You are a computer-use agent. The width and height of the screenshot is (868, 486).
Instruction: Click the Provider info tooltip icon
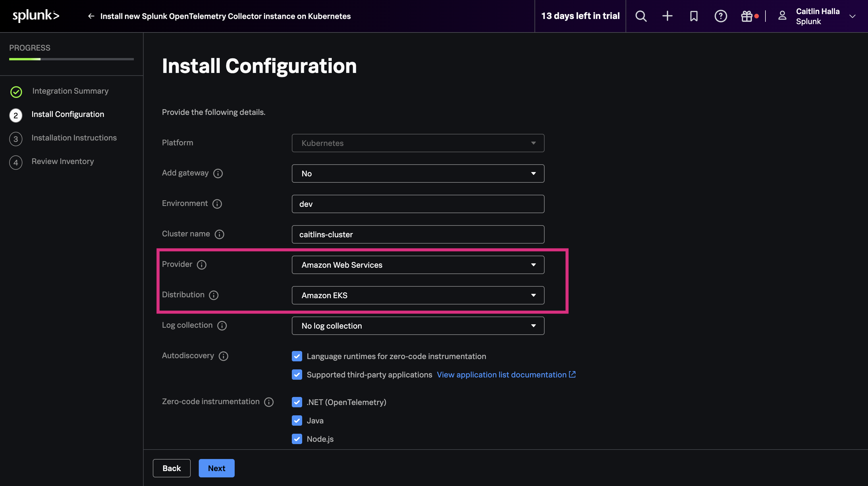pyautogui.click(x=202, y=265)
